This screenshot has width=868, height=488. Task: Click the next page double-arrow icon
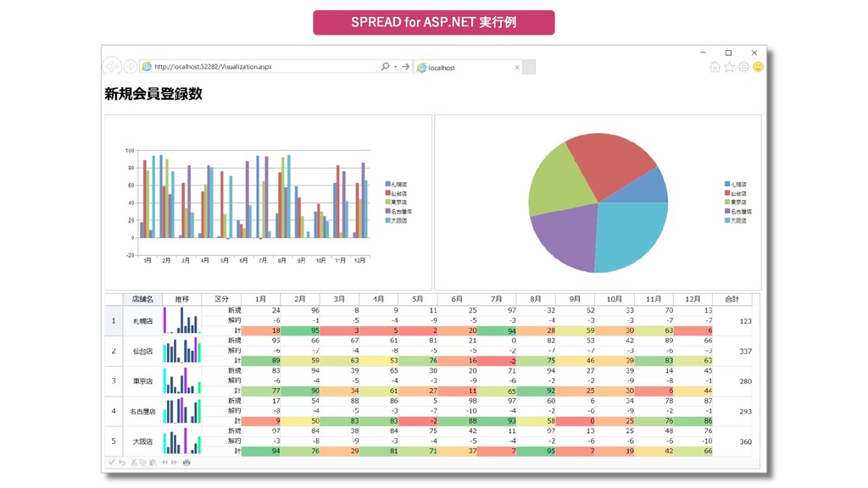point(175,462)
